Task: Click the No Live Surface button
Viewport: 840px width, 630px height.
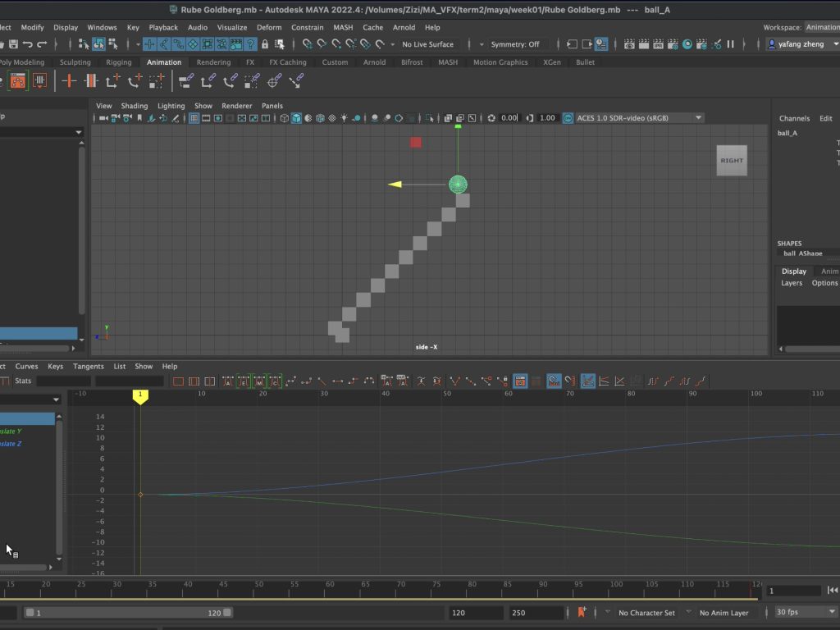Action: coord(427,44)
